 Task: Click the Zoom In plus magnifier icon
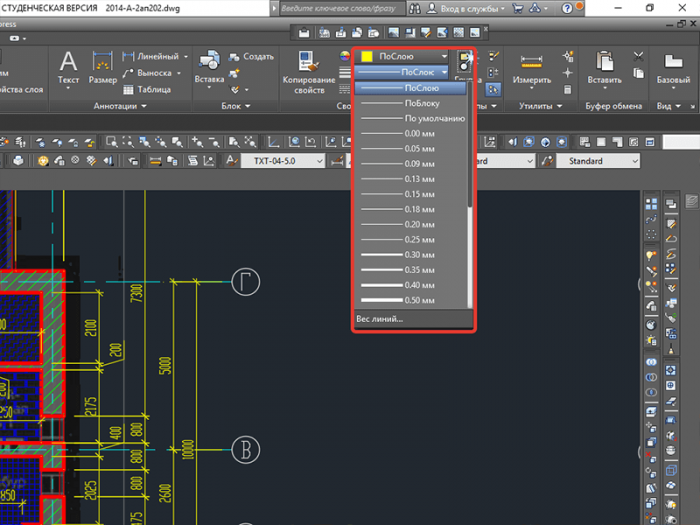click(197, 142)
